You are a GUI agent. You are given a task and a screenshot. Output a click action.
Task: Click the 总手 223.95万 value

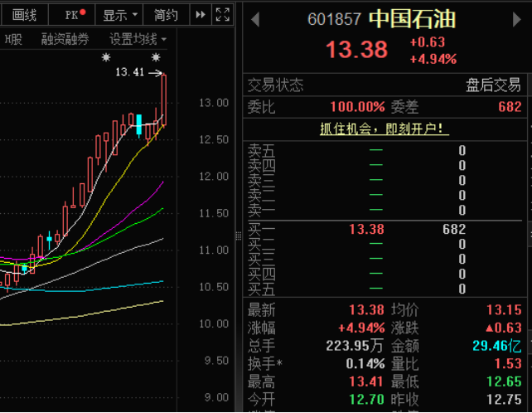tap(355, 346)
